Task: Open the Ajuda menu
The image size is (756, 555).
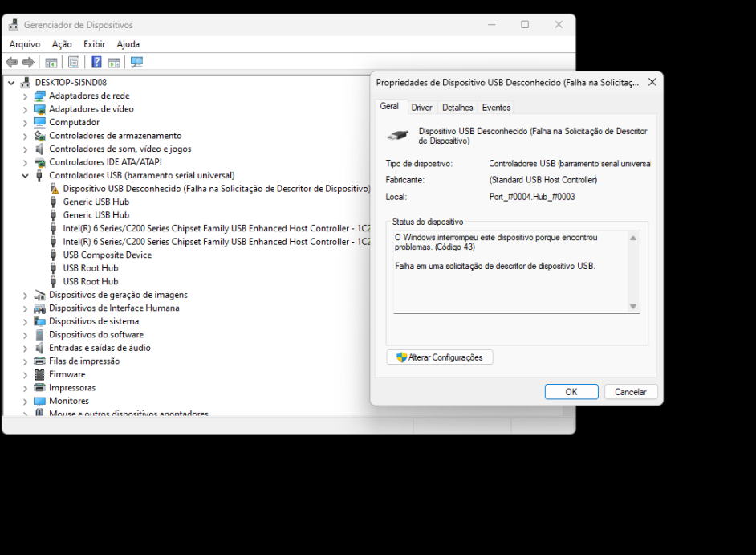Action: click(128, 44)
